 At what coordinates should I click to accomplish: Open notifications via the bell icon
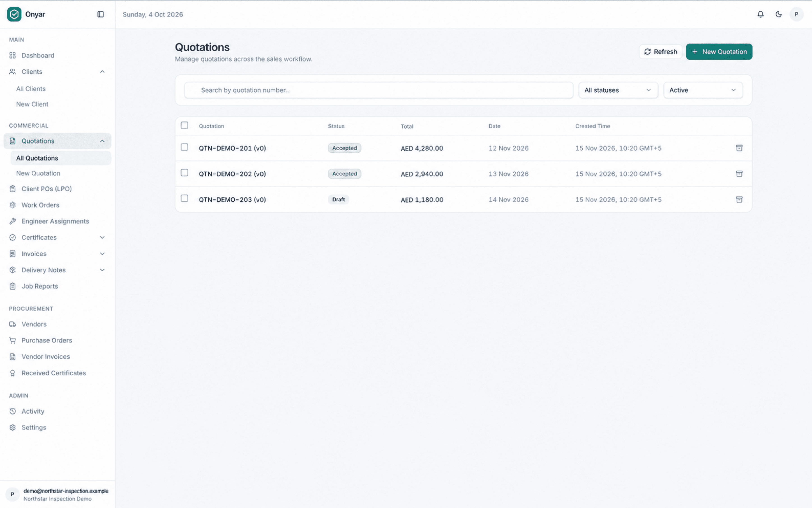[760, 14]
